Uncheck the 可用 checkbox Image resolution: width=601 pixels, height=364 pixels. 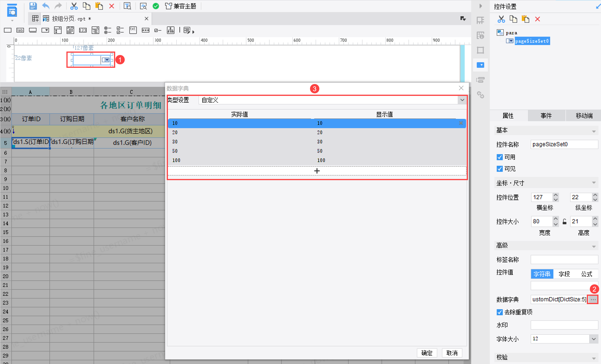500,157
